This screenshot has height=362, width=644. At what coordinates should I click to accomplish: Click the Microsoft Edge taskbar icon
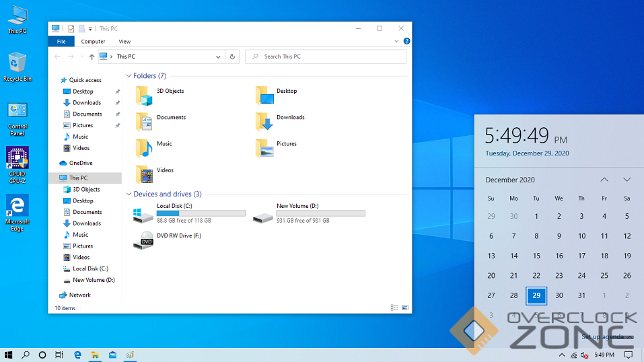(x=77, y=355)
